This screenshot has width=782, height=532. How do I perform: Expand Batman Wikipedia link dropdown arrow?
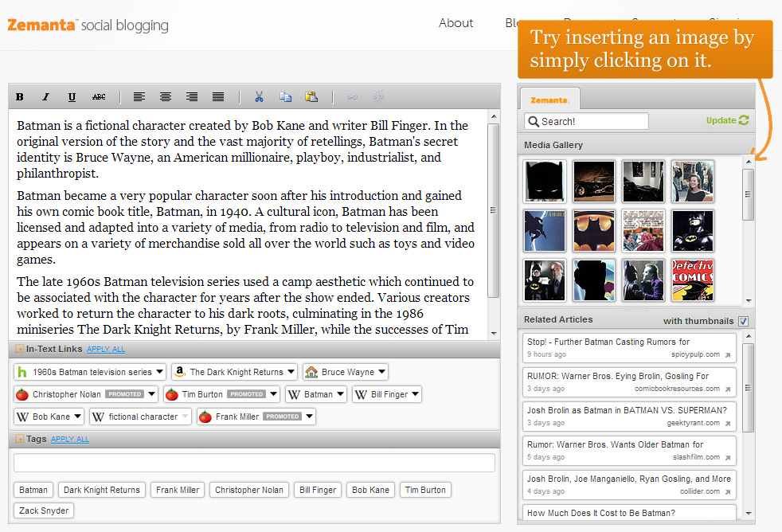340,394
